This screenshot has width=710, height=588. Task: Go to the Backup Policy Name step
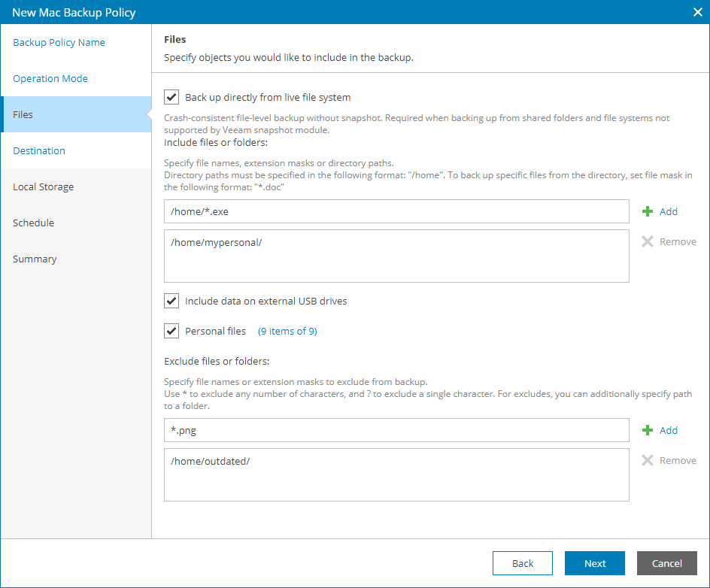[59, 43]
